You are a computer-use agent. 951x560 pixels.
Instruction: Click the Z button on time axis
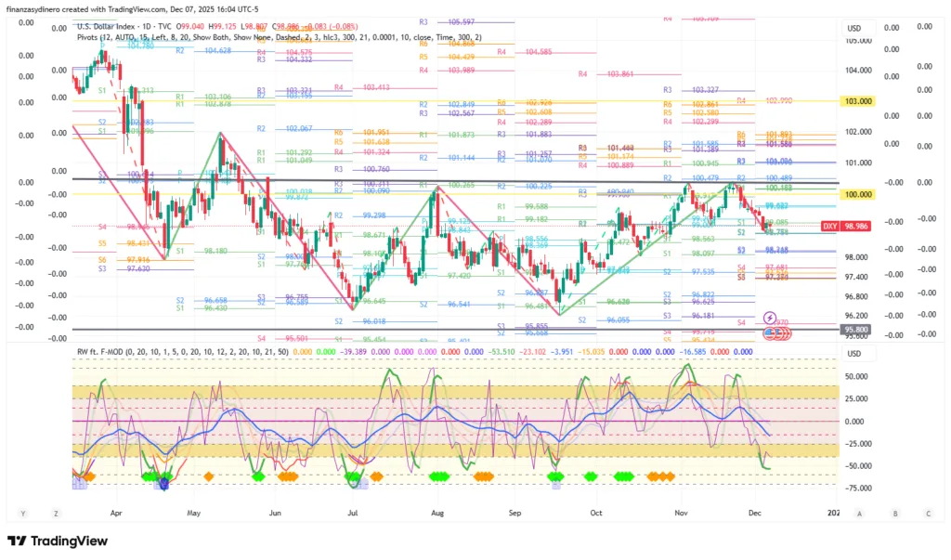click(x=56, y=513)
